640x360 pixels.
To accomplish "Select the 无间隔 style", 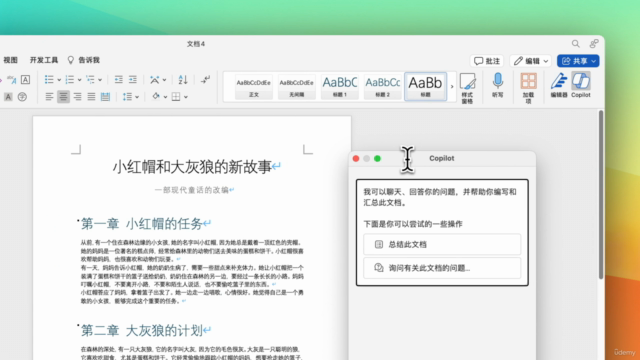I will [x=296, y=87].
